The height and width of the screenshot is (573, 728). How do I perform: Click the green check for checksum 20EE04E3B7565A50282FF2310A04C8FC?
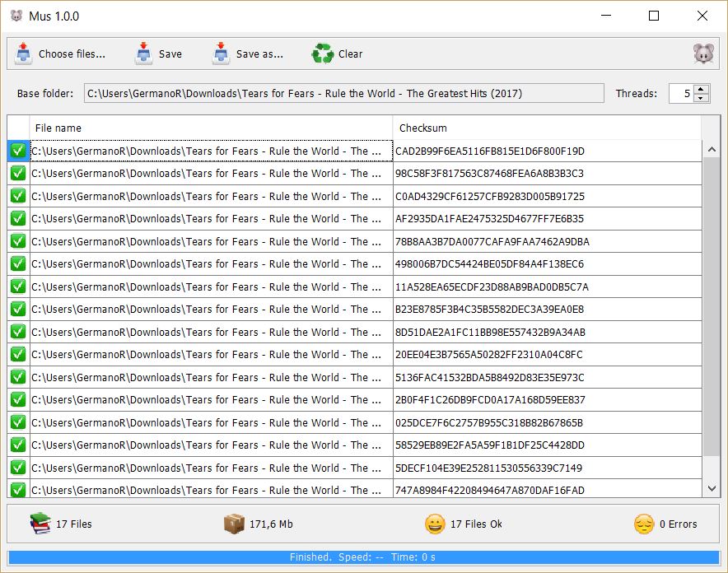(x=18, y=355)
